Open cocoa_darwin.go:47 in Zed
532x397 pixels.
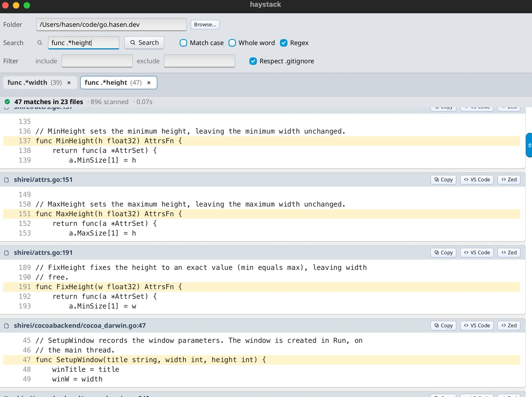pyautogui.click(x=509, y=326)
